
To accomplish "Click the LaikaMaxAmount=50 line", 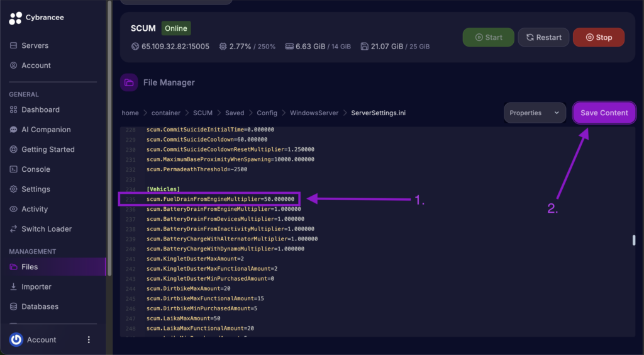I will 184,318.
